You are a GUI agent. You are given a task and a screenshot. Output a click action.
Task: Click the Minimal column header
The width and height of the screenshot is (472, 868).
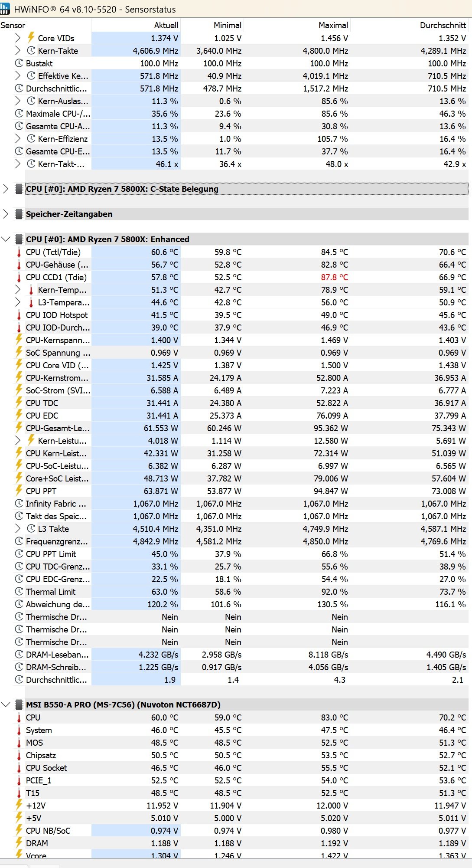point(212,25)
